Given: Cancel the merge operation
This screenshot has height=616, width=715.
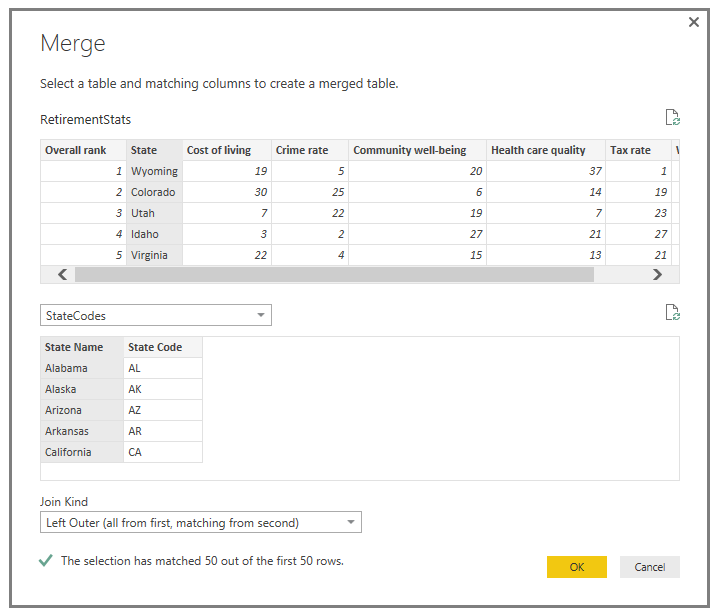Looking at the screenshot, I should 649,567.
